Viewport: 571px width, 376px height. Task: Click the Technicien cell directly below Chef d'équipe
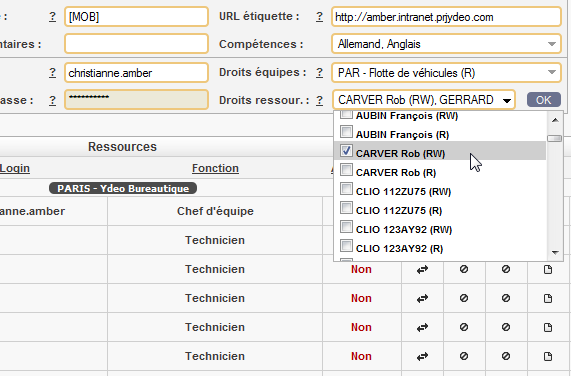[215, 240]
